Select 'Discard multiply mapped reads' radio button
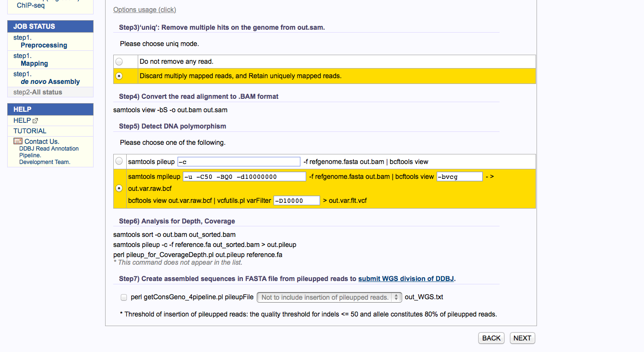Viewport: 644px width, 352px height. (x=119, y=76)
